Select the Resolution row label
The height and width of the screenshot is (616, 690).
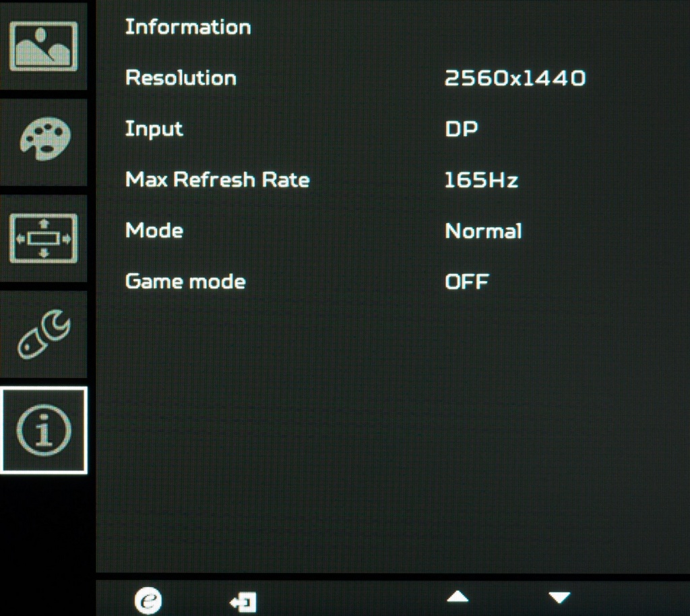(x=181, y=78)
